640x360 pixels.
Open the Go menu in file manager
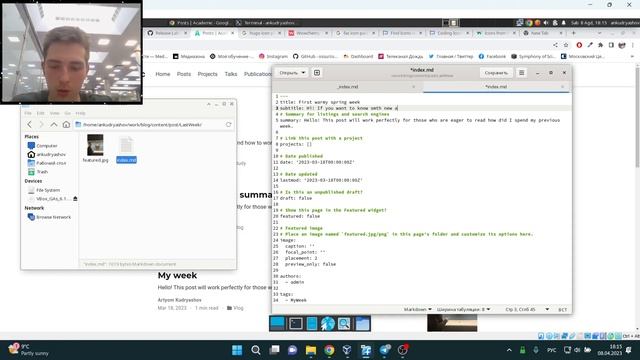click(x=67, y=113)
